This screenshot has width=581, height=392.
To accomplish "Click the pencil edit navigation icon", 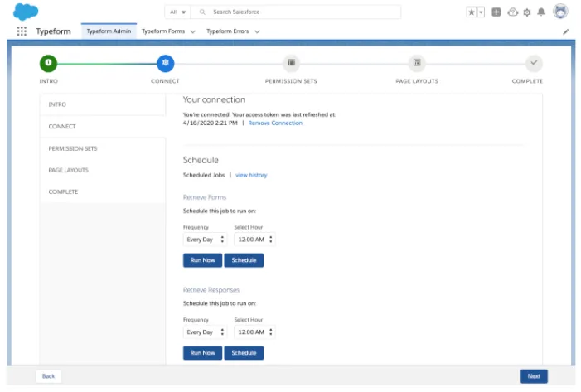I will click(x=565, y=31).
